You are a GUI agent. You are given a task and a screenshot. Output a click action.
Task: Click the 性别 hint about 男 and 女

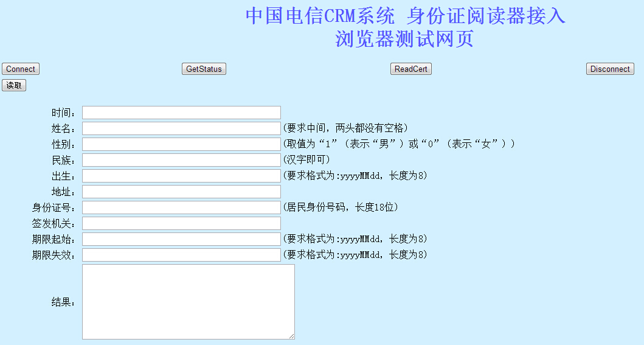399,144
